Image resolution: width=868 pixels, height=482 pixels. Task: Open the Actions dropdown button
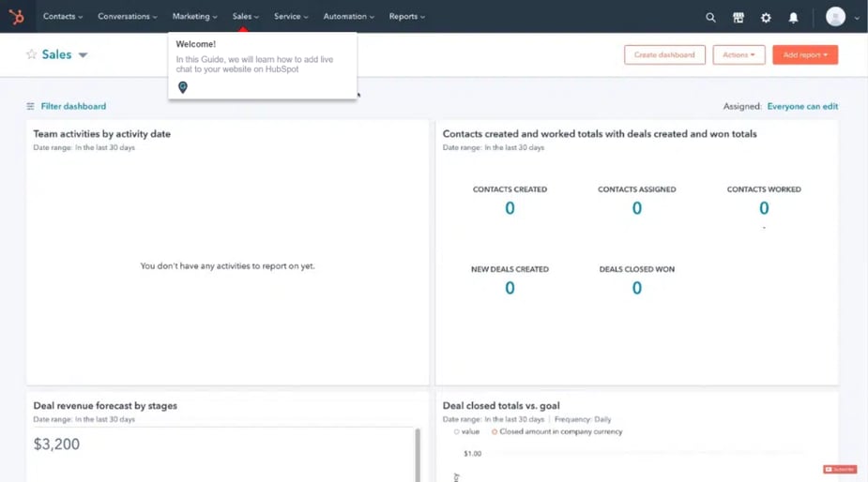pos(739,55)
